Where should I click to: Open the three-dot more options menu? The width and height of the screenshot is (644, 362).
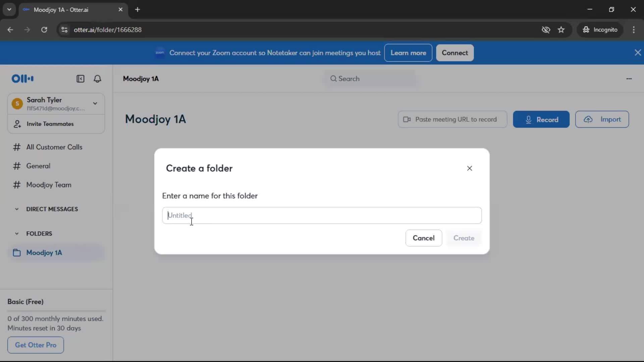click(x=629, y=79)
